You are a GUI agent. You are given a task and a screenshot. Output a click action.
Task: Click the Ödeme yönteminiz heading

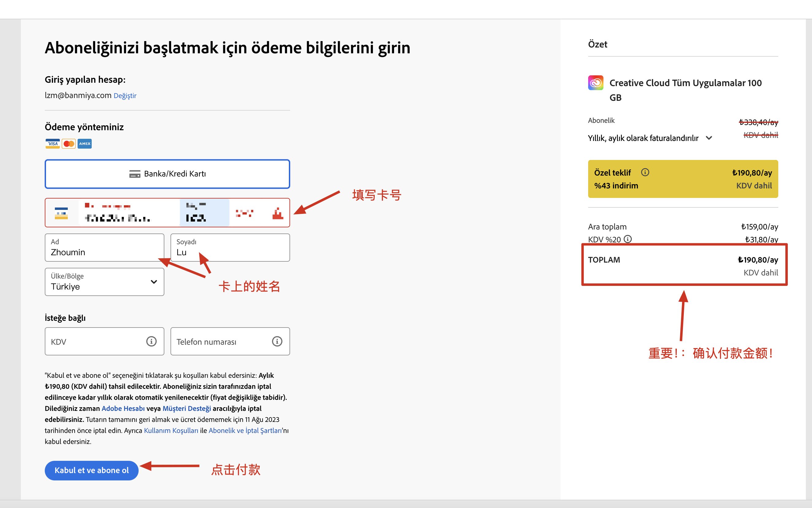pyautogui.click(x=84, y=127)
